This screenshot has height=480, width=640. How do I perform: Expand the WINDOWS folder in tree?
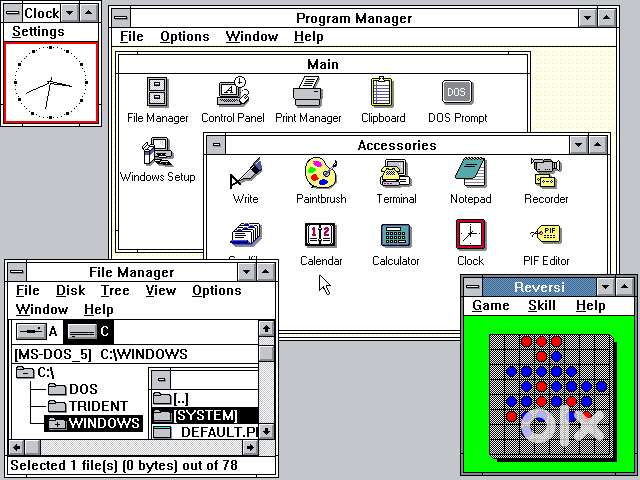[57, 424]
